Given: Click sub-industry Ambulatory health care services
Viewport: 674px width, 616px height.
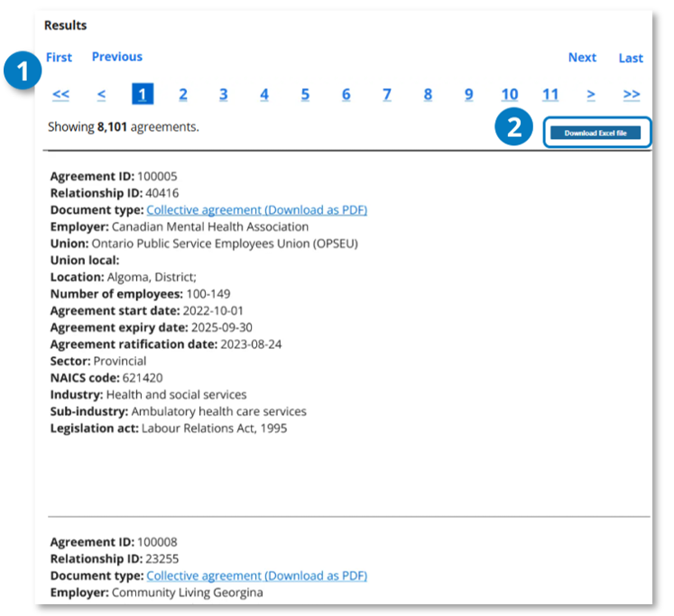Looking at the screenshot, I should pyautogui.click(x=218, y=411).
